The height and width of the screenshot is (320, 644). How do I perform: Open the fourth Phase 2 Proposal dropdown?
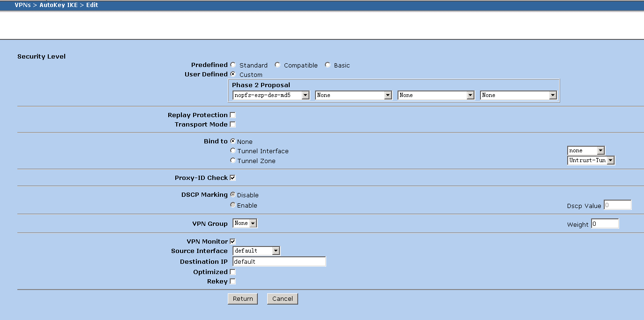(518, 95)
